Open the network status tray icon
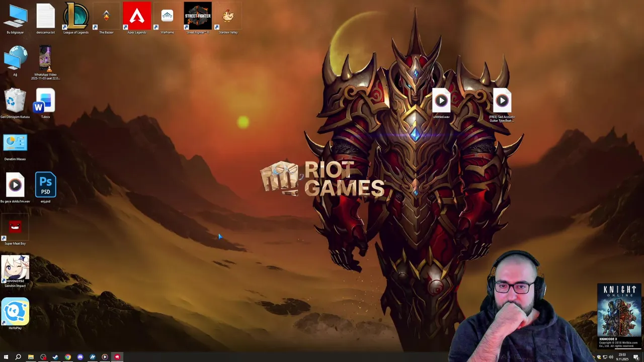The width and height of the screenshot is (644, 362). click(x=605, y=357)
